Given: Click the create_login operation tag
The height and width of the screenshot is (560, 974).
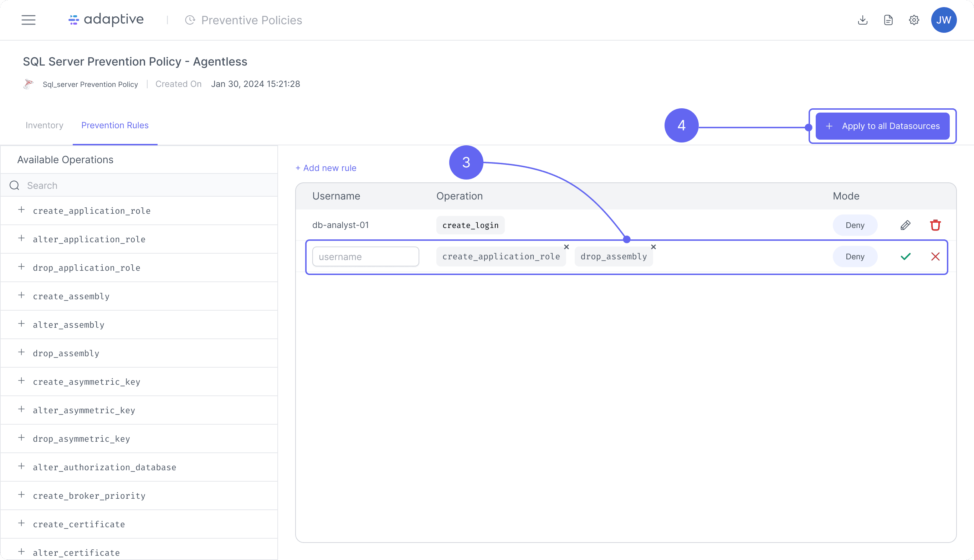Looking at the screenshot, I should 470,225.
